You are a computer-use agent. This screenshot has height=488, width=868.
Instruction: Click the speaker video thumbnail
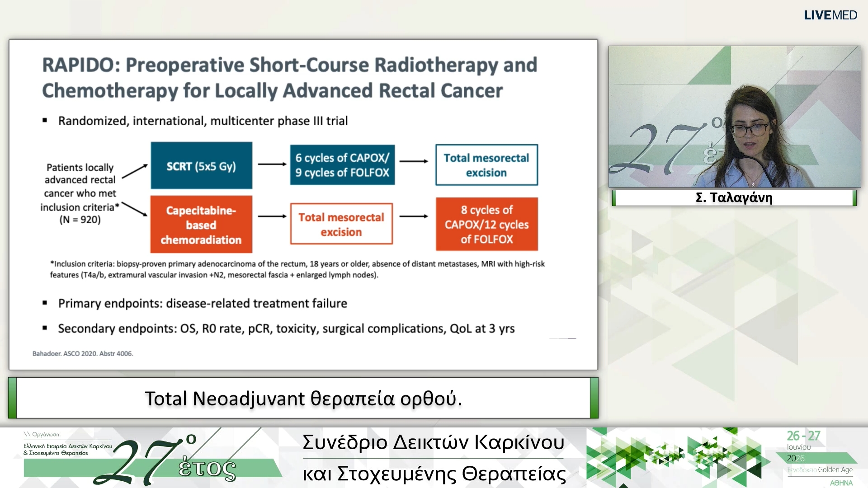point(734,117)
